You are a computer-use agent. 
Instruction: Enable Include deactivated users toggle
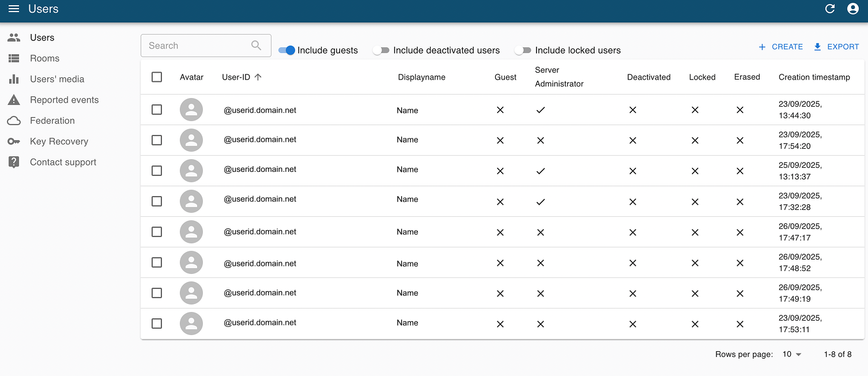click(380, 50)
